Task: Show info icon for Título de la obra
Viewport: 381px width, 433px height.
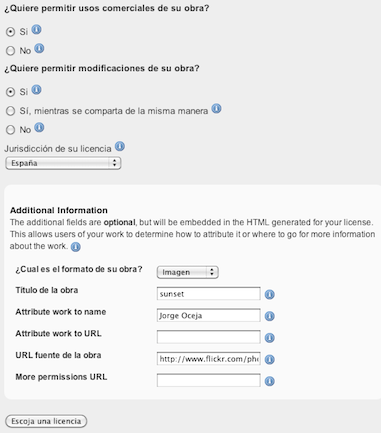Action: (x=270, y=294)
